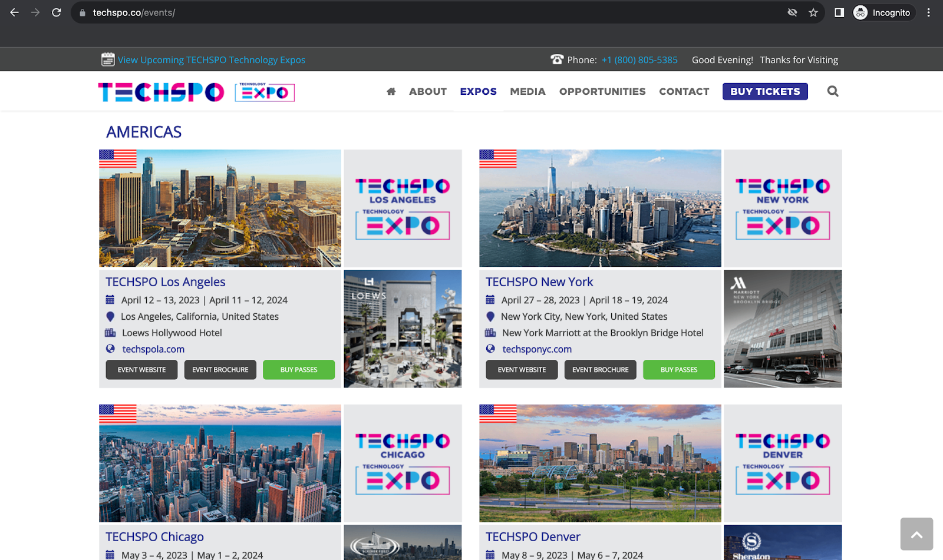The width and height of the screenshot is (943, 560).
Task: Open techspola.com link
Action: pos(153,349)
